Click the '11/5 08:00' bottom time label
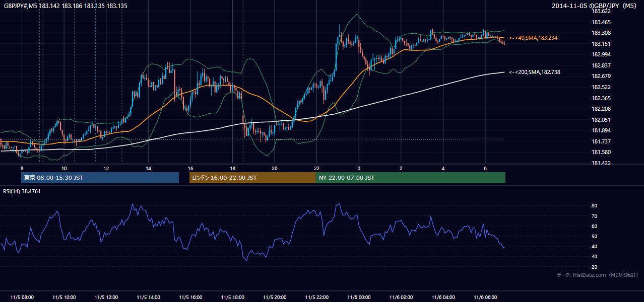This screenshot has width=644, height=302. tap(22, 297)
